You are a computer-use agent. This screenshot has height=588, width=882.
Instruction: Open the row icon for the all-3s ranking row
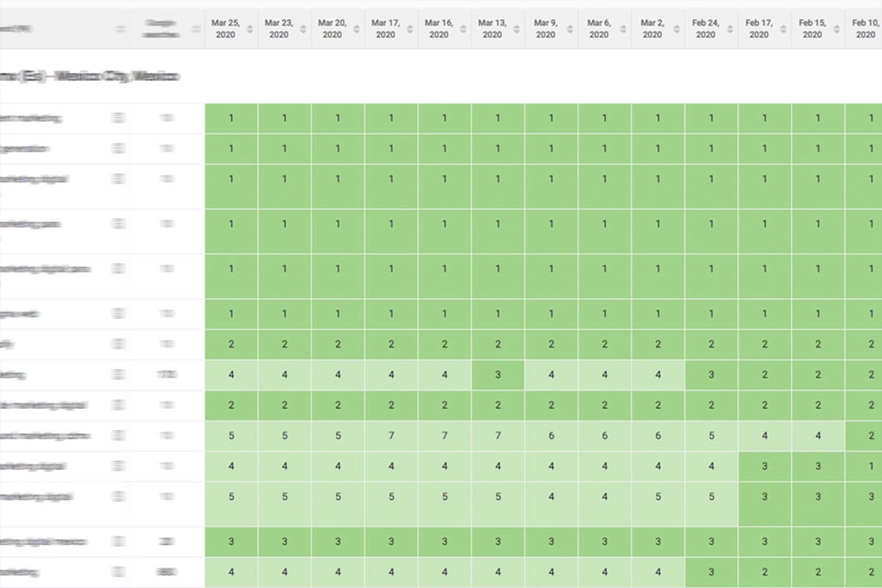pyautogui.click(x=119, y=541)
